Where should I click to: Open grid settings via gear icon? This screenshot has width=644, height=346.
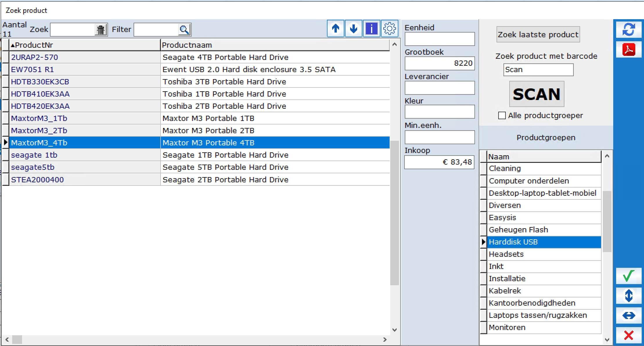pos(389,28)
